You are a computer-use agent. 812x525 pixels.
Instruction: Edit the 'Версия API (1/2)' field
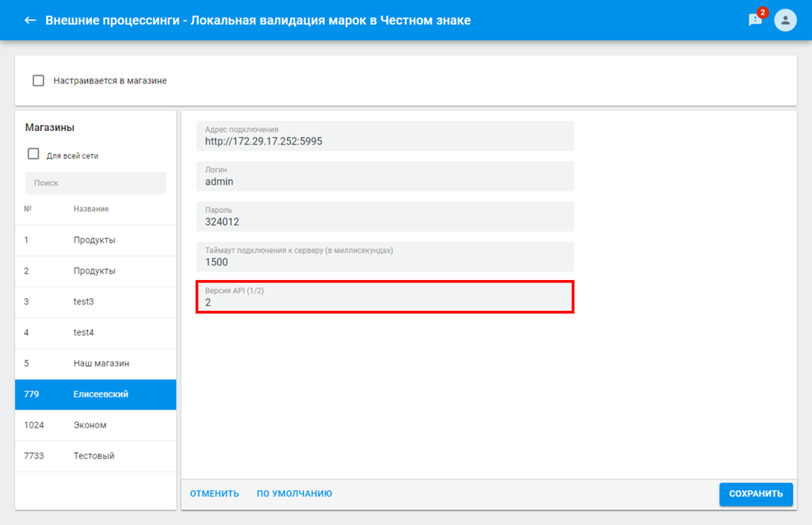(385, 297)
